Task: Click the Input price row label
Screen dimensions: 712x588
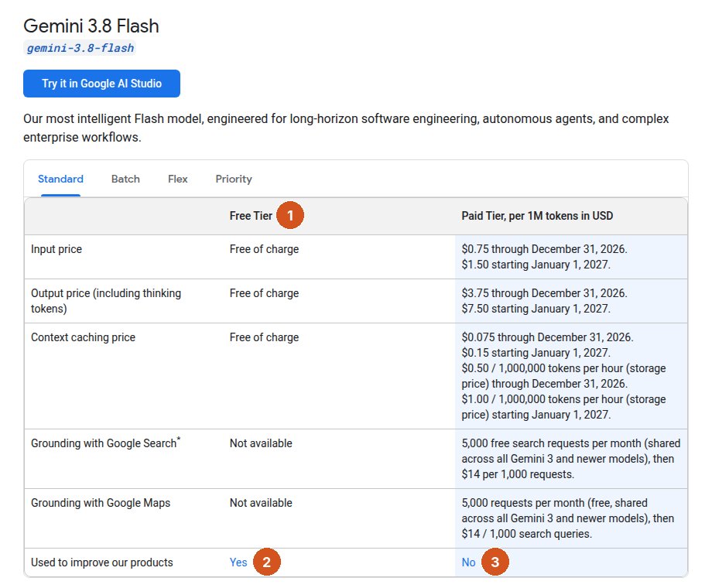Action: 56,249
